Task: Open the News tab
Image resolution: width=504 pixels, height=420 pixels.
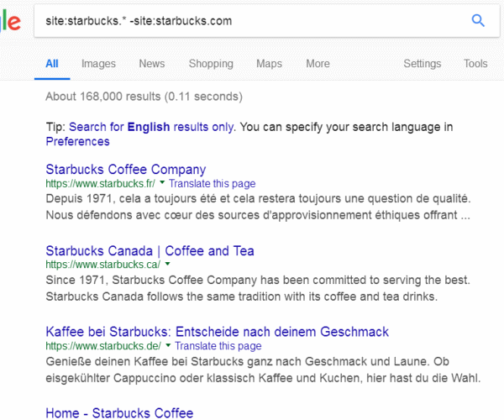Action: [152, 64]
